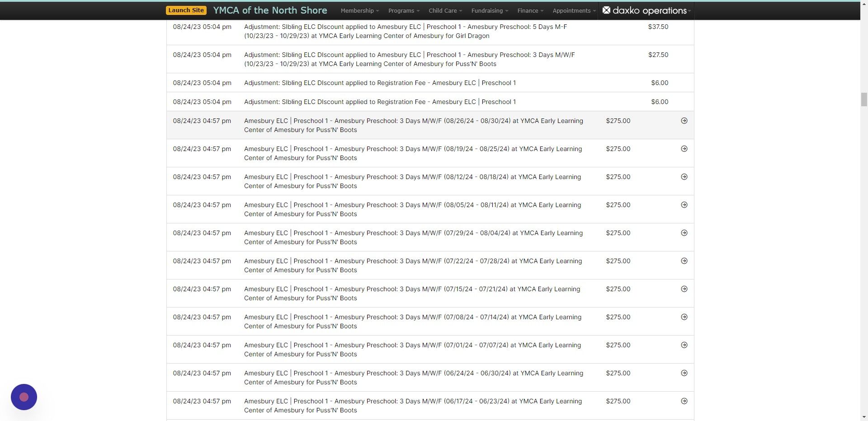Open detail arrow for 07/15/24 - 07/21/24 transaction
The image size is (868, 421).
click(684, 289)
